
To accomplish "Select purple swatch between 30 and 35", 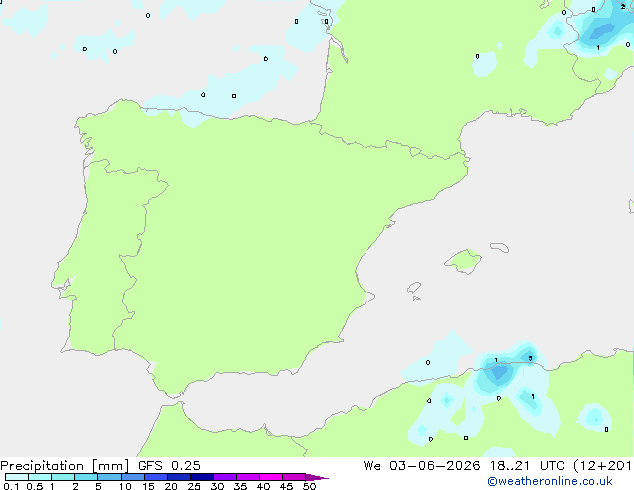I will [224, 477].
